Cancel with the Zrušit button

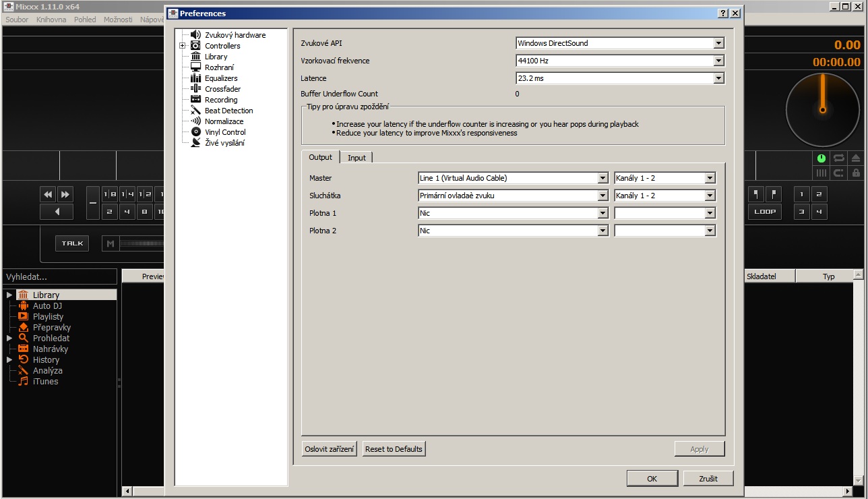tap(708, 478)
